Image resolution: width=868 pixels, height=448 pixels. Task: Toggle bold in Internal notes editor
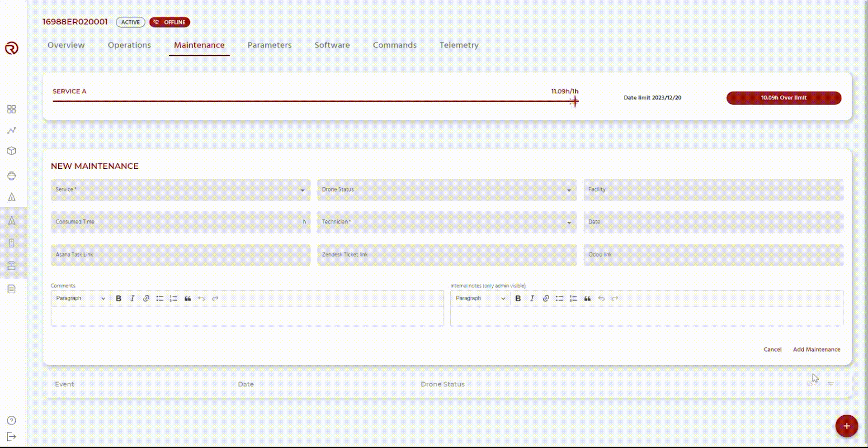point(518,298)
